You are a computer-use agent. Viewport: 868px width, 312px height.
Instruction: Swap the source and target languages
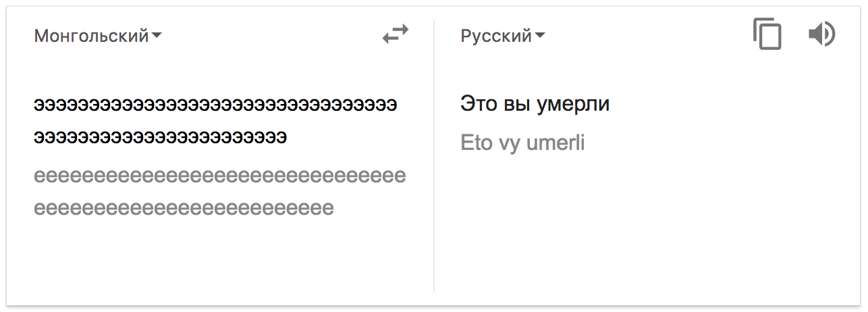pyautogui.click(x=396, y=34)
